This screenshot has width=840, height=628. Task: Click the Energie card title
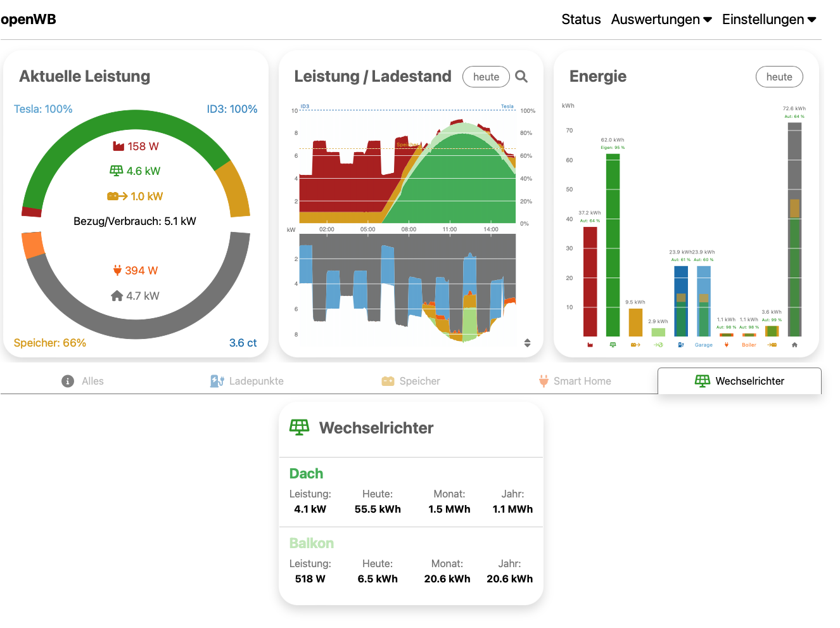598,77
